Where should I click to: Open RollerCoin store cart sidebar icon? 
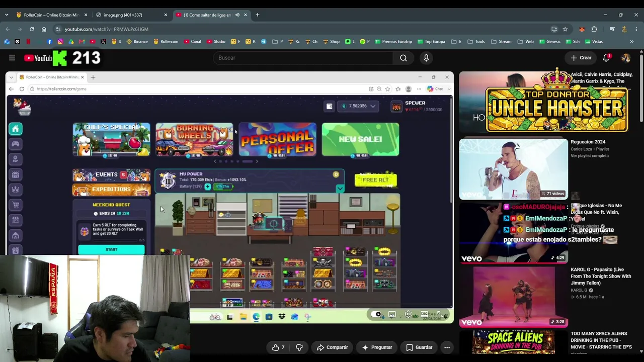click(16, 205)
